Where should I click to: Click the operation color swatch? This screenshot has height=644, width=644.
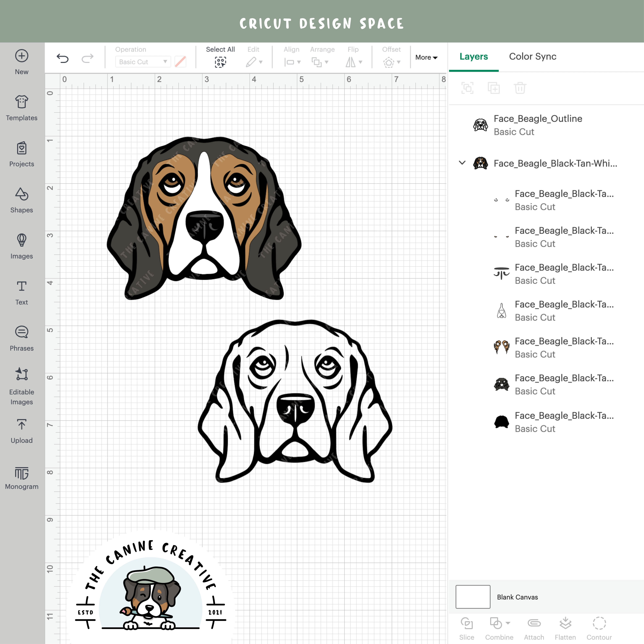(x=180, y=62)
